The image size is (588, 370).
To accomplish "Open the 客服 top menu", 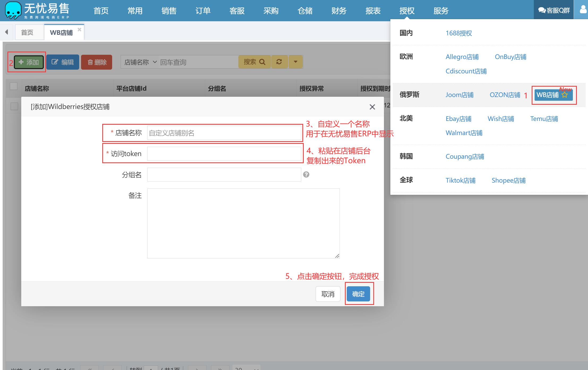I will [237, 11].
